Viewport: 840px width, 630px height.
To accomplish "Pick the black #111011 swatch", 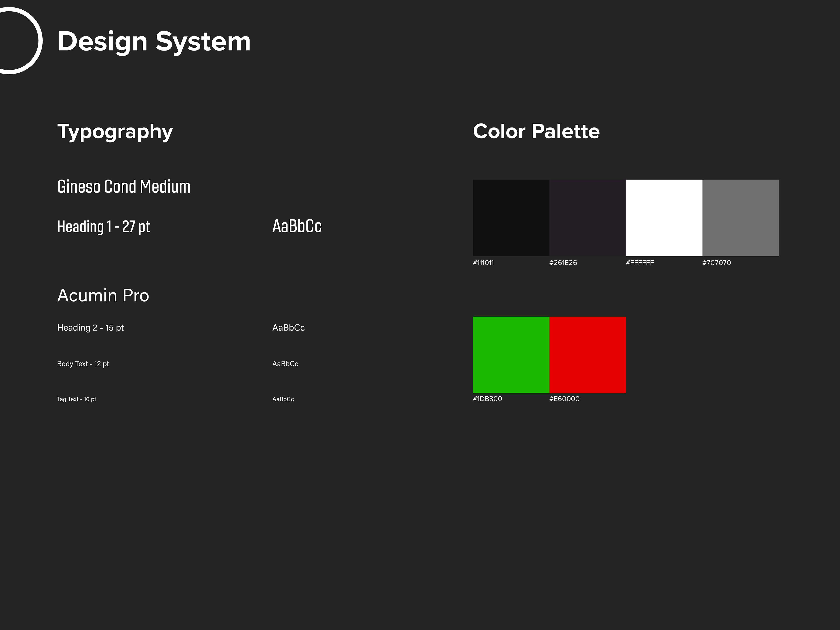I will (x=511, y=218).
